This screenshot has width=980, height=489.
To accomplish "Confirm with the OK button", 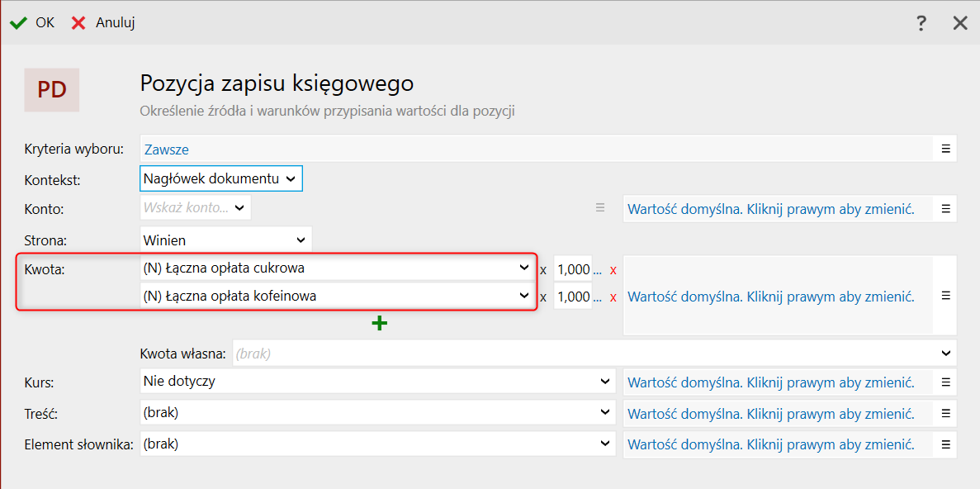I will (33, 23).
